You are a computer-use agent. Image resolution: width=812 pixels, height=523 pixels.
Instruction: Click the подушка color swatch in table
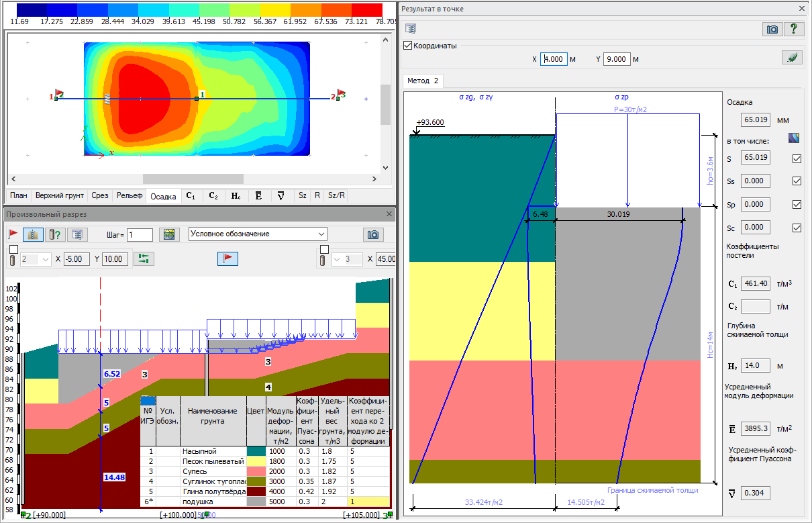click(256, 502)
